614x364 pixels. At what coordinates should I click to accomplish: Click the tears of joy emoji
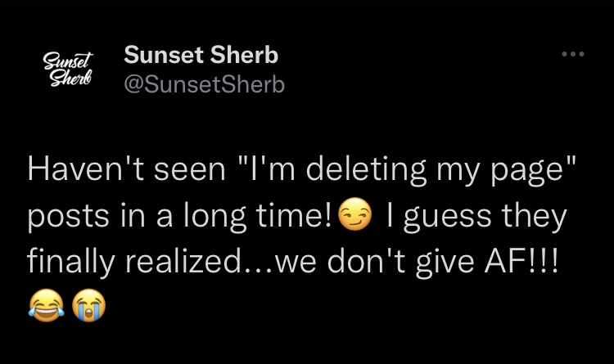[46, 305]
